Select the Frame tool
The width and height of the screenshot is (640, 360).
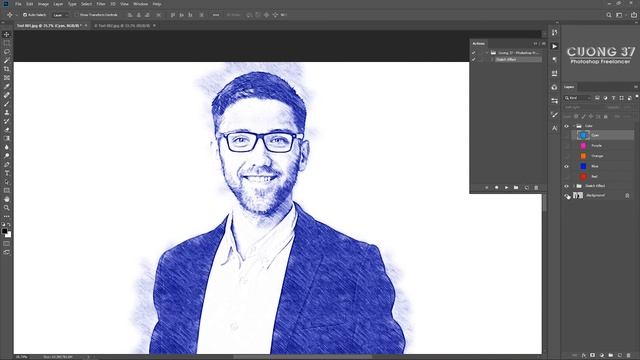click(7, 78)
